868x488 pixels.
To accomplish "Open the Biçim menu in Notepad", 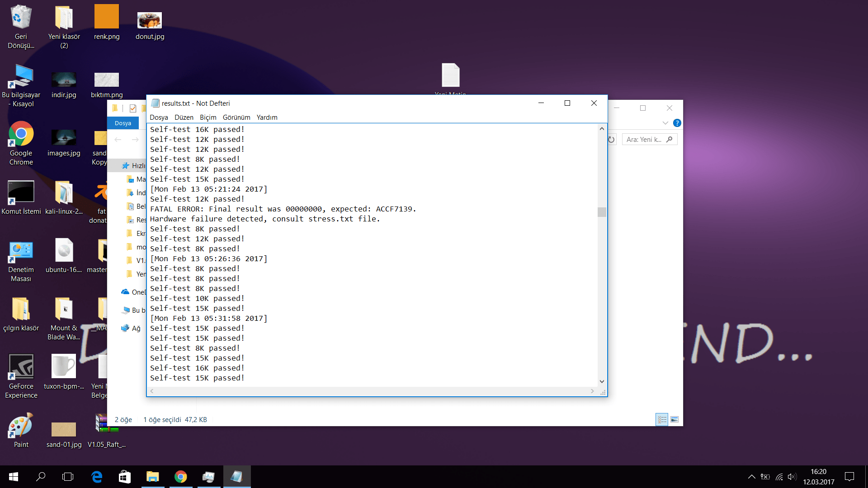I will point(208,117).
